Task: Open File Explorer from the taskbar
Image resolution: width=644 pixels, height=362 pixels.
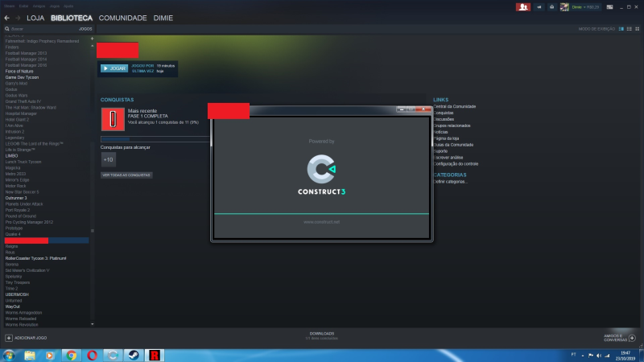Action: (x=30, y=356)
